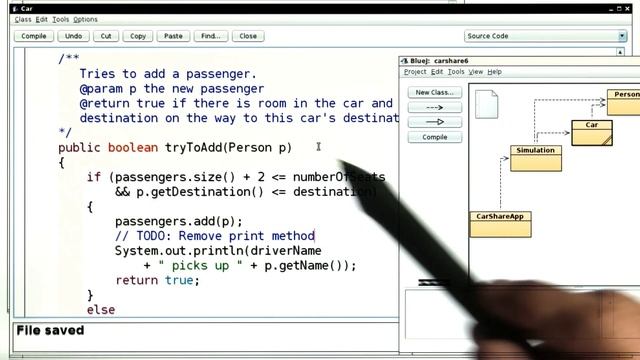Maximize the Car editor window
Image resolution: width=640 pixels, height=360 pixels.
click(x=619, y=9)
